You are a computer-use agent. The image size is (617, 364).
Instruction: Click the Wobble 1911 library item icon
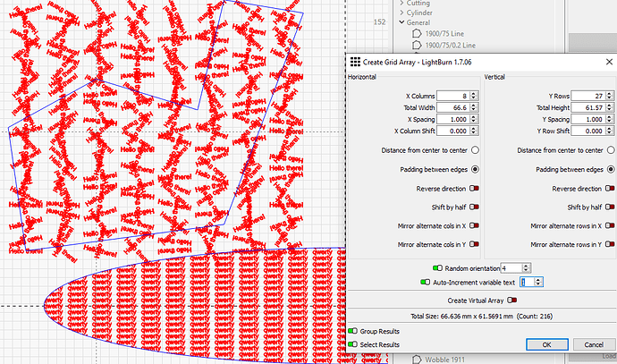coord(417,360)
